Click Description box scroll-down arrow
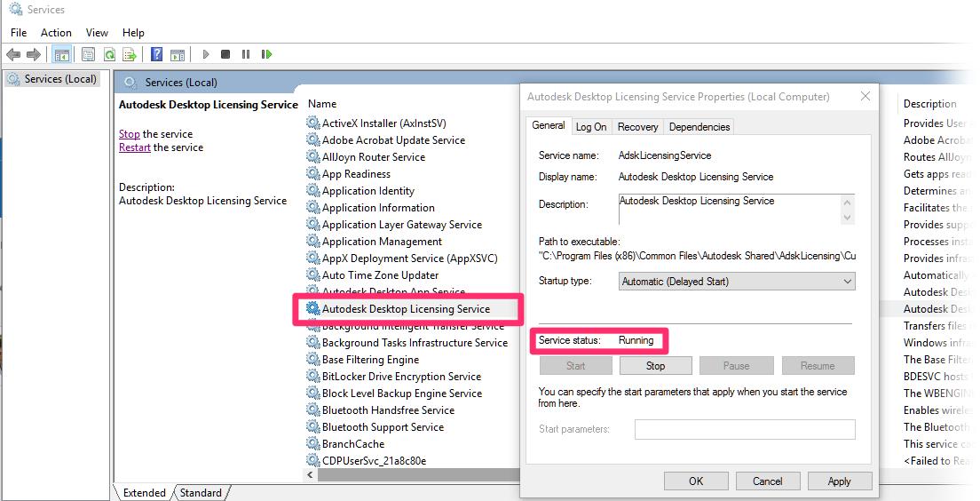This screenshot has height=501, width=980. pyautogui.click(x=848, y=218)
